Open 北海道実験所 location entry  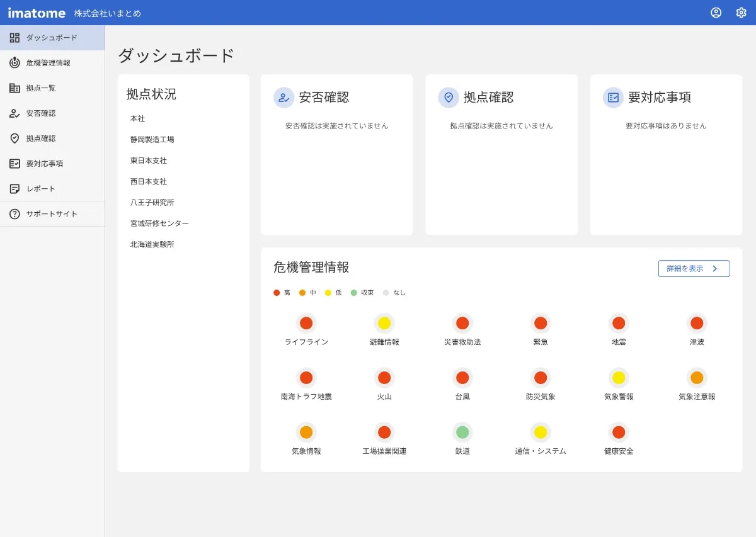tap(152, 244)
